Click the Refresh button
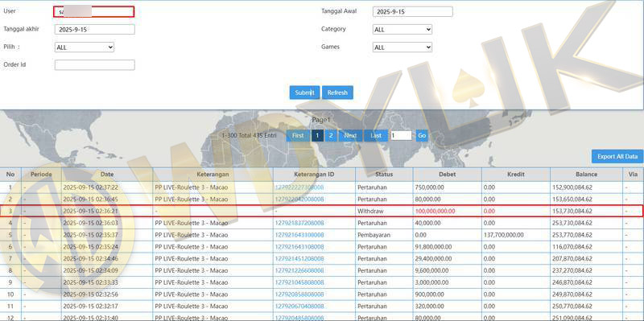The image size is (644, 321). (337, 93)
